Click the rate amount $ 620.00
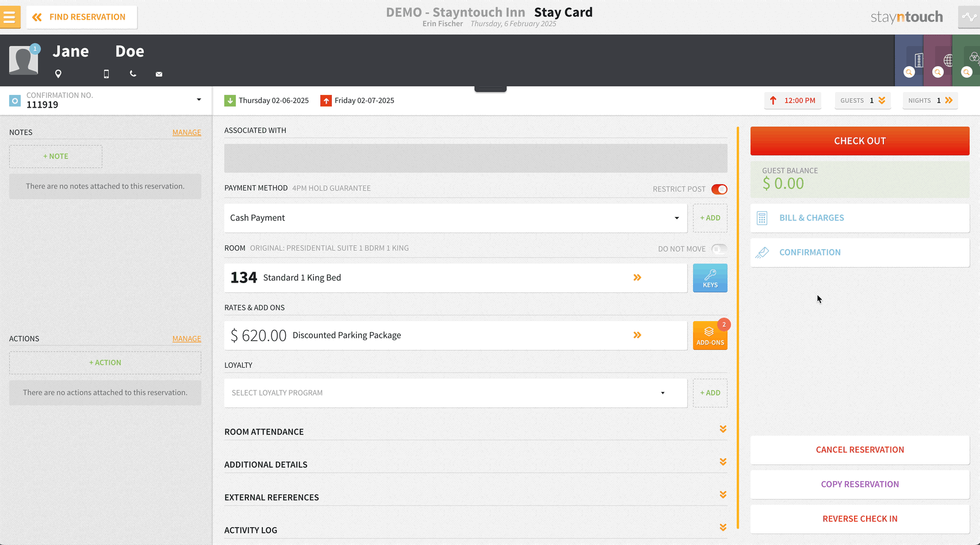 click(x=258, y=336)
